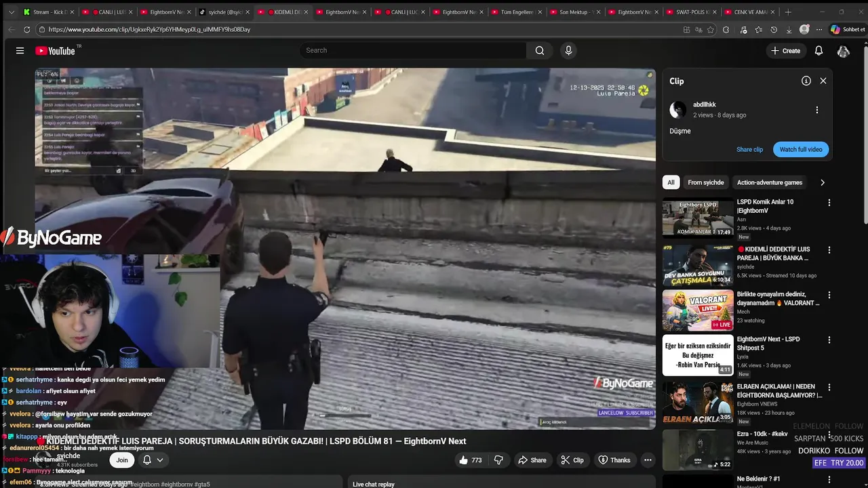Close the Clip panel
This screenshot has height=488, width=868.
(823, 81)
